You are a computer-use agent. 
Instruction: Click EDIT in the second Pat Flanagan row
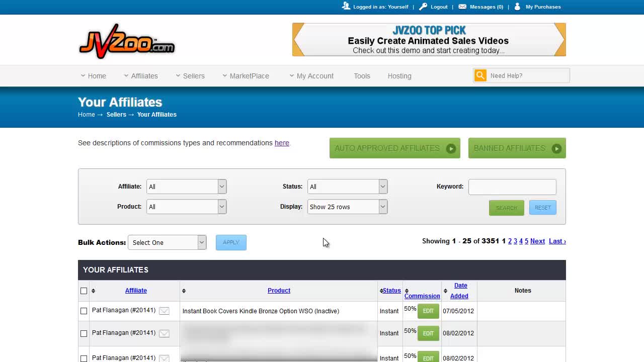click(428, 333)
